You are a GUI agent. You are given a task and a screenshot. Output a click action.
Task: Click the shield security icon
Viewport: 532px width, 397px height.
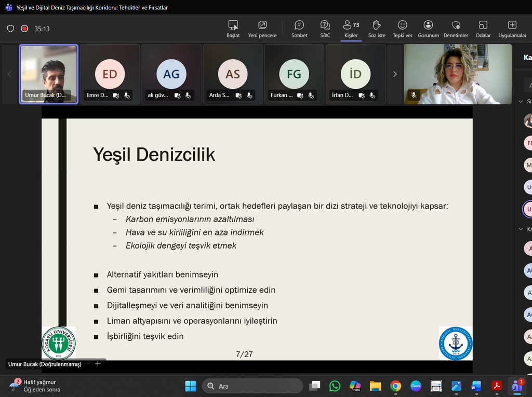pos(10,29)
